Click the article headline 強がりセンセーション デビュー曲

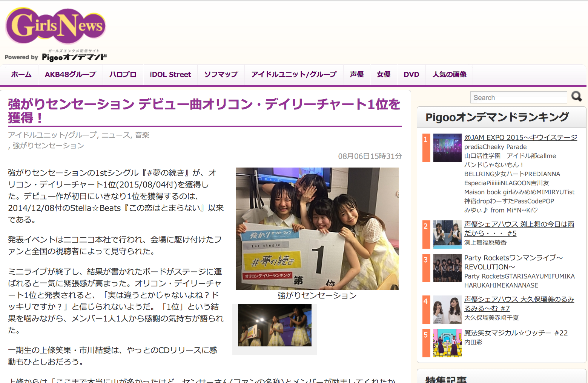(x=204, y=111)
